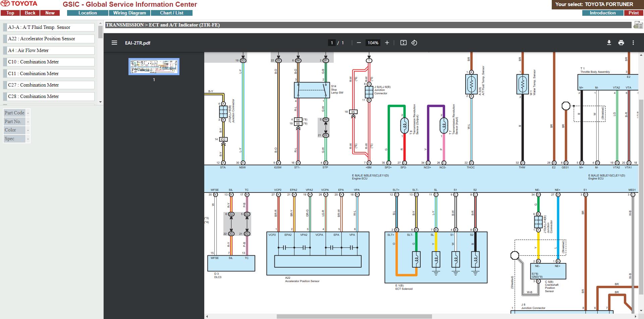Click the Print button in header

click(634, 13)
